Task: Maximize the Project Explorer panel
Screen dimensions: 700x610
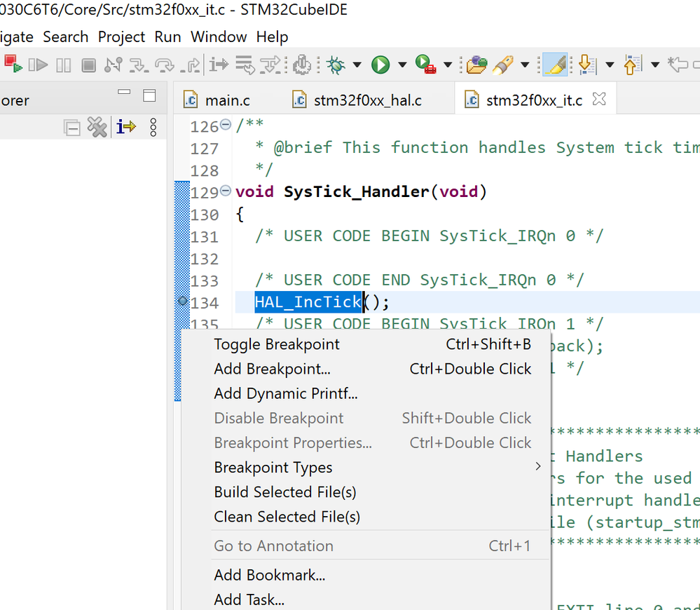Action: [149, 95]
